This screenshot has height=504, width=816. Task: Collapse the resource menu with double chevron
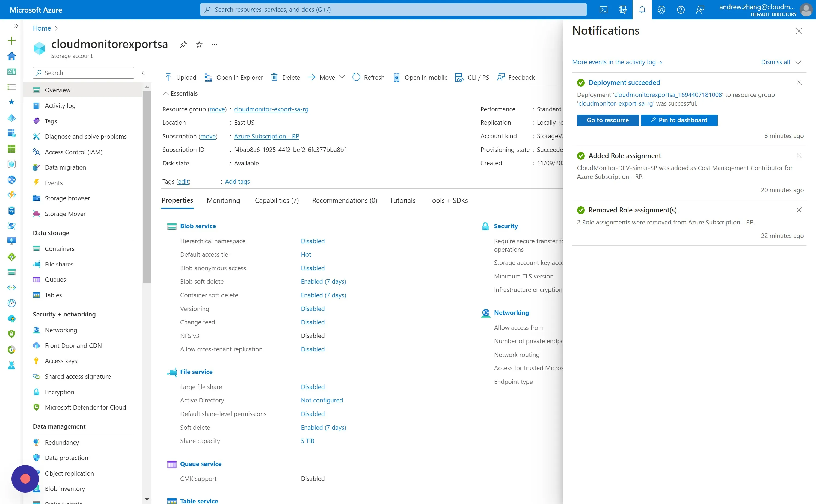tap(143, 73)
